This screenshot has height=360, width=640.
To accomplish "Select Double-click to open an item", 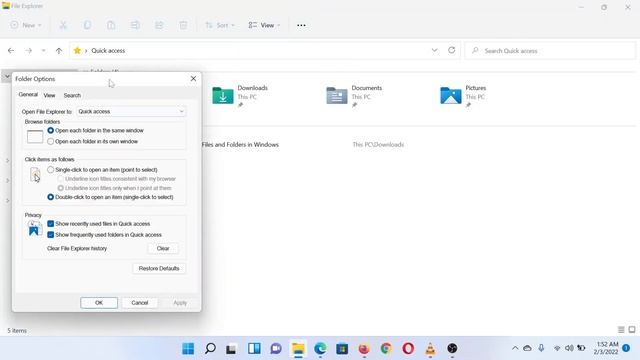I will (51, 197).
